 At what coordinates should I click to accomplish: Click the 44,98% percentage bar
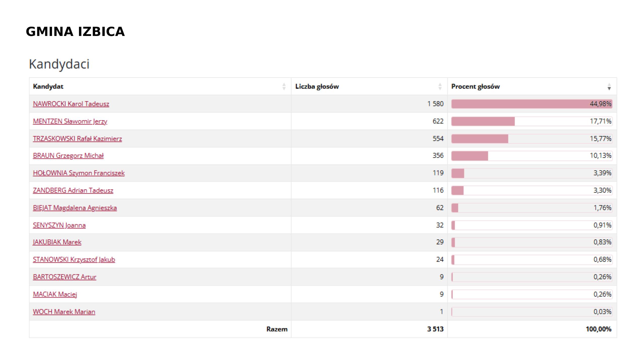(531, 104)
